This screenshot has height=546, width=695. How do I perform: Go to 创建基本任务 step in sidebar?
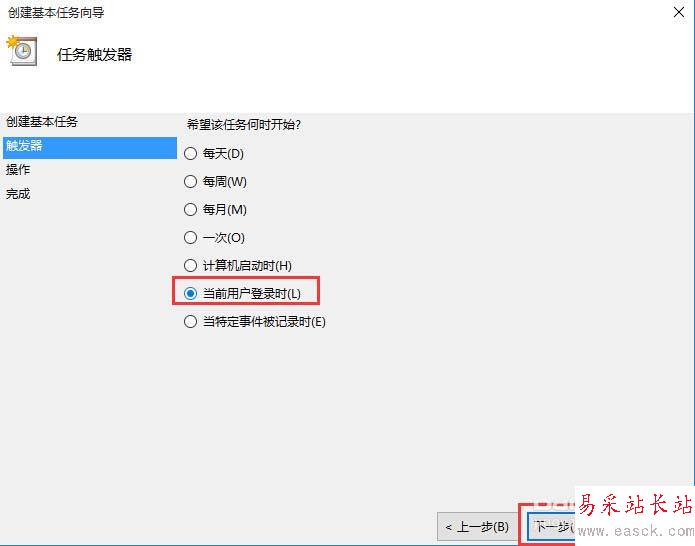pos(42,121)
